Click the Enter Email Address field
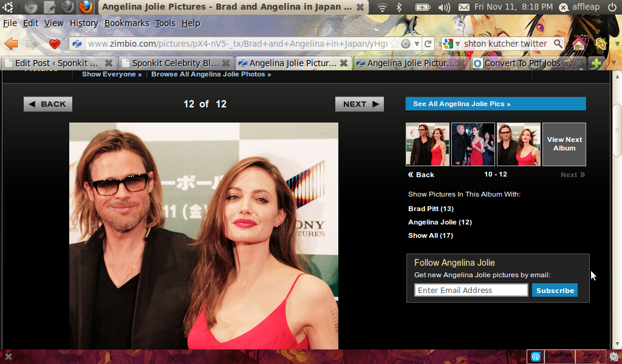The width and height of the screenshot is (622, 364). click(471, 291)
